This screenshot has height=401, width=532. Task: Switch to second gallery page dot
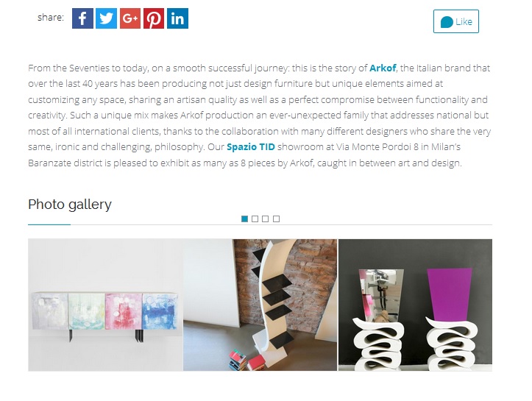coord(255,219)
